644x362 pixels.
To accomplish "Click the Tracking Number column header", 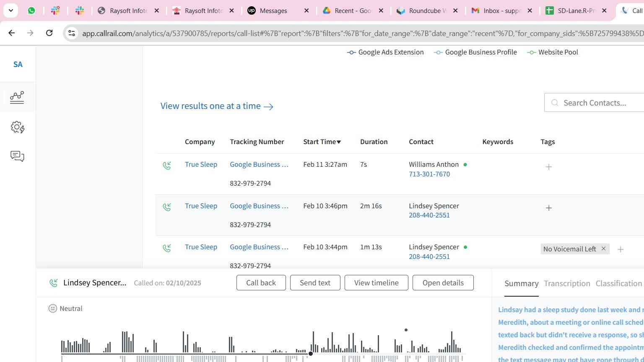I will click(x=257, y=142).
